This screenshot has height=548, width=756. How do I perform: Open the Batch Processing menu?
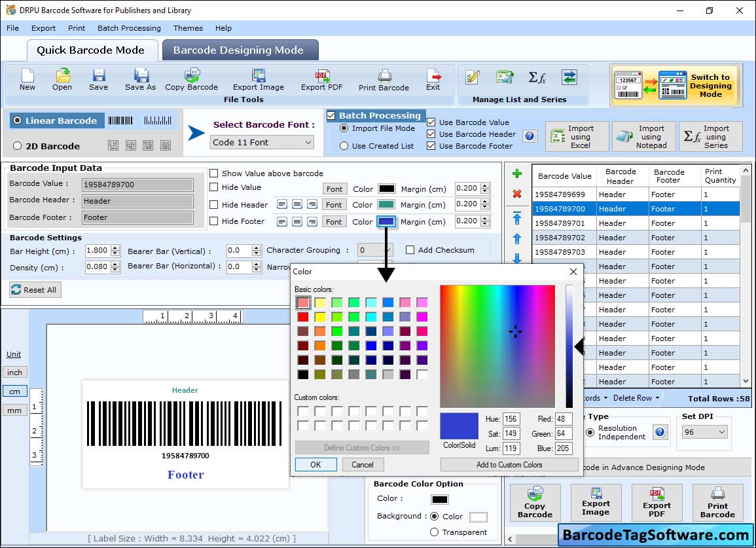pos(129,28)
